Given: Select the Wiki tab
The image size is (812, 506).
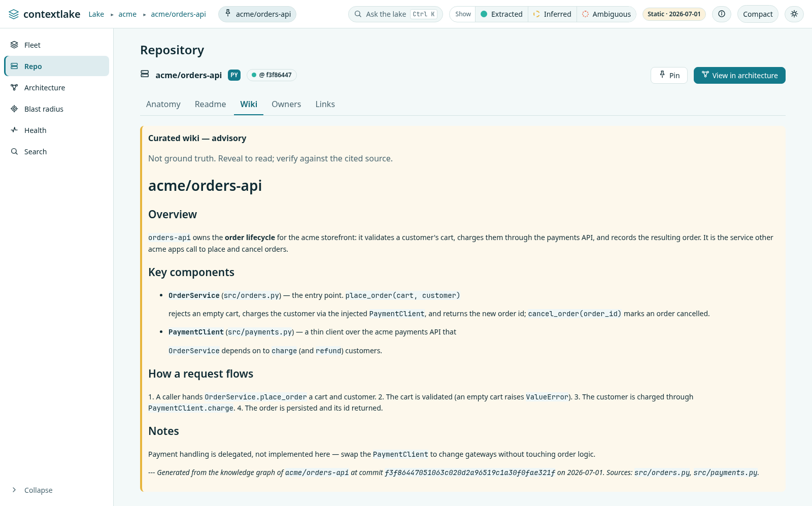Looking at the screenshot, I should [x=249, y=104].
